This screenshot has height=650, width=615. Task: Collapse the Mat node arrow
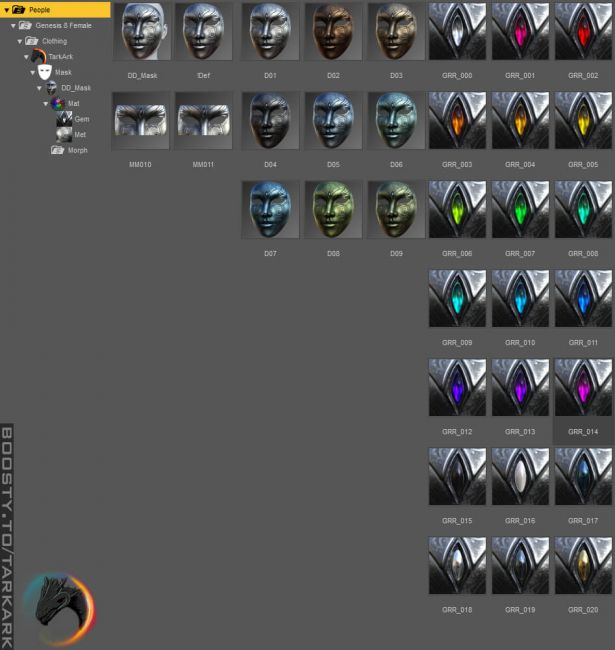pyautogui.click(x=45, y=103)
